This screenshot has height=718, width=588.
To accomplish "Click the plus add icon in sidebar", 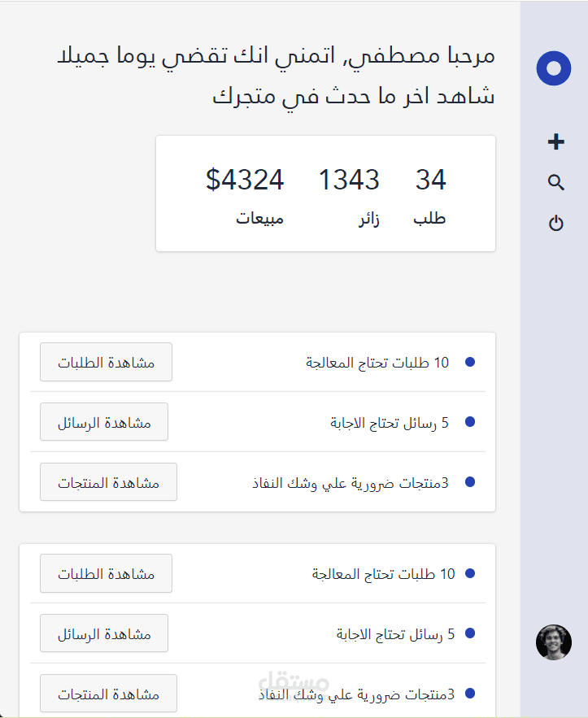I will [x=556, y=142].
